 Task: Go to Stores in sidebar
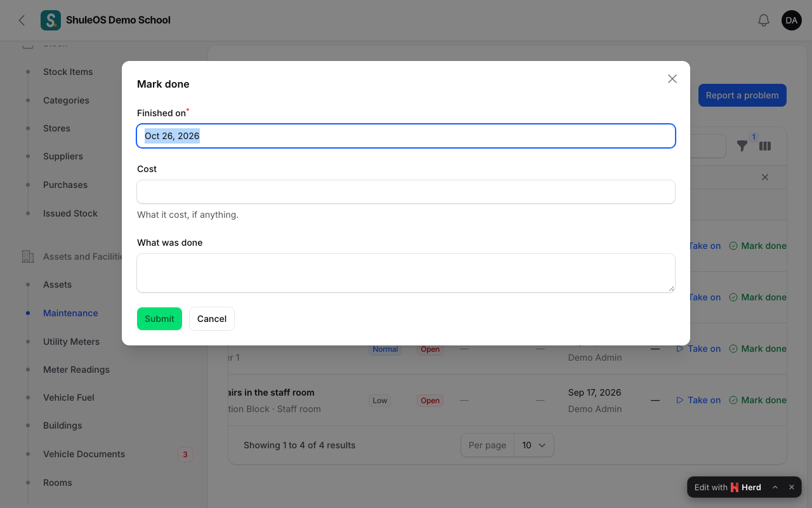click(x=56, y=128)
